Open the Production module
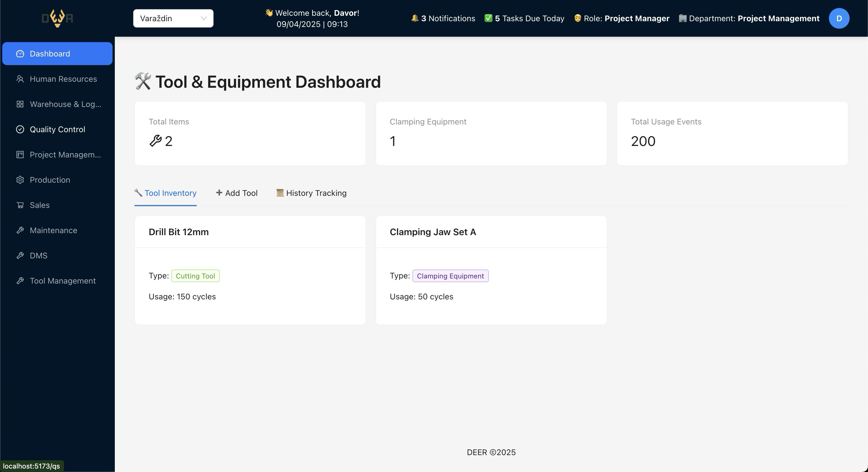Image resolution: width=868 pixels, height=472 pixels. pos(57,180)
